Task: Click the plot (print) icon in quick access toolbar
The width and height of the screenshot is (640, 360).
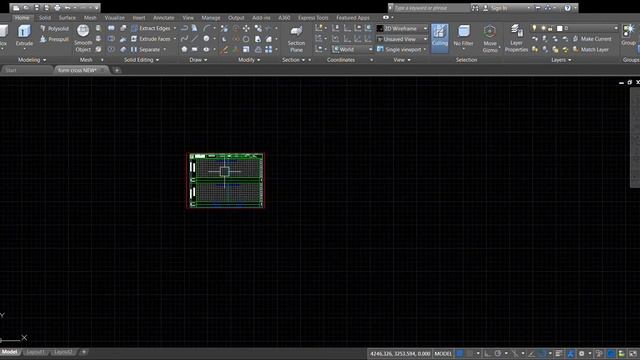Action: 57,8
